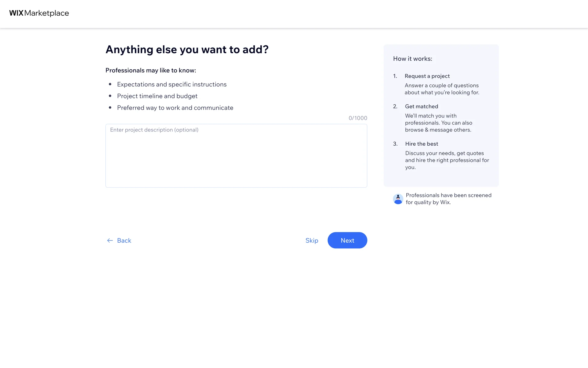Click 'Professionals may like to know:' label
The width and height of the screenshot is (588, 368).
(151, 70)
